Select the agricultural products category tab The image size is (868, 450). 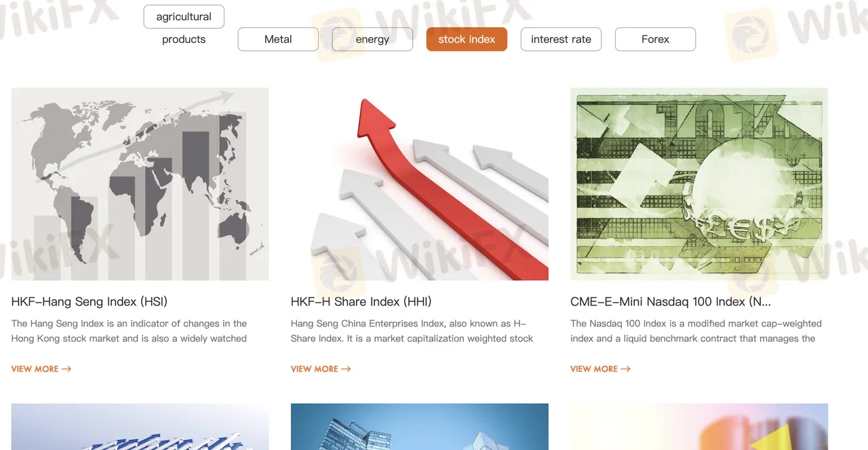pyautogui.click(x=184, y=17)
